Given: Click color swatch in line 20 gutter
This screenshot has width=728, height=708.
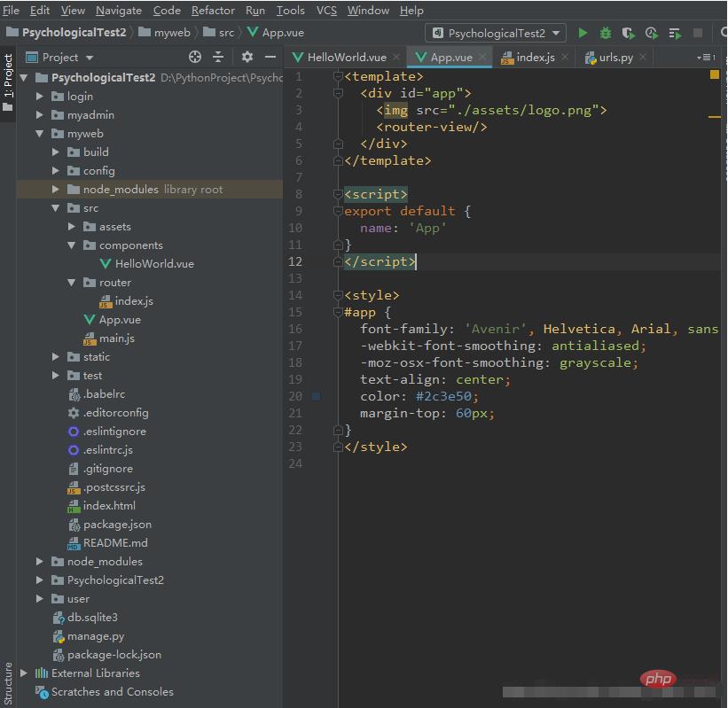Looking at the screenshot, I should click(316, 397).
